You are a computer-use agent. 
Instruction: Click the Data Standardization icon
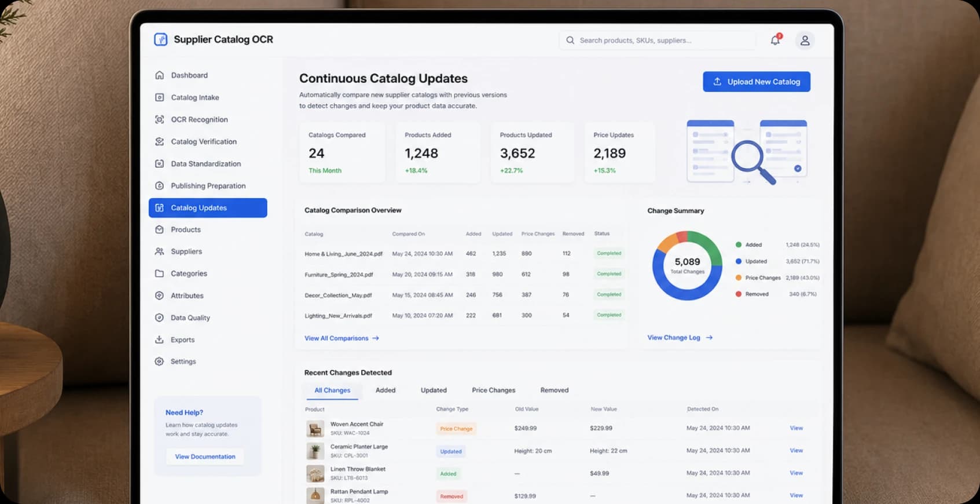point(159,164)
